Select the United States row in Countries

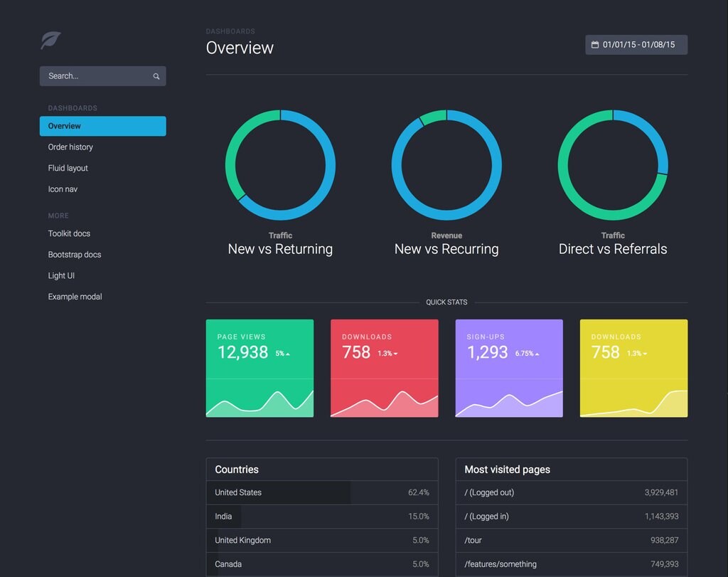(322, 492)
